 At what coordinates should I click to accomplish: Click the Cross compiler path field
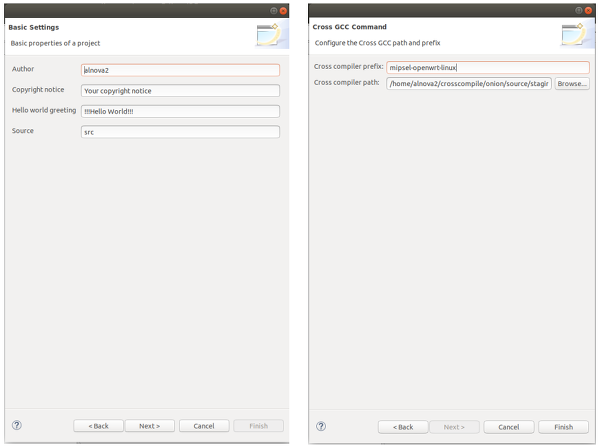[x=469, y=83]
